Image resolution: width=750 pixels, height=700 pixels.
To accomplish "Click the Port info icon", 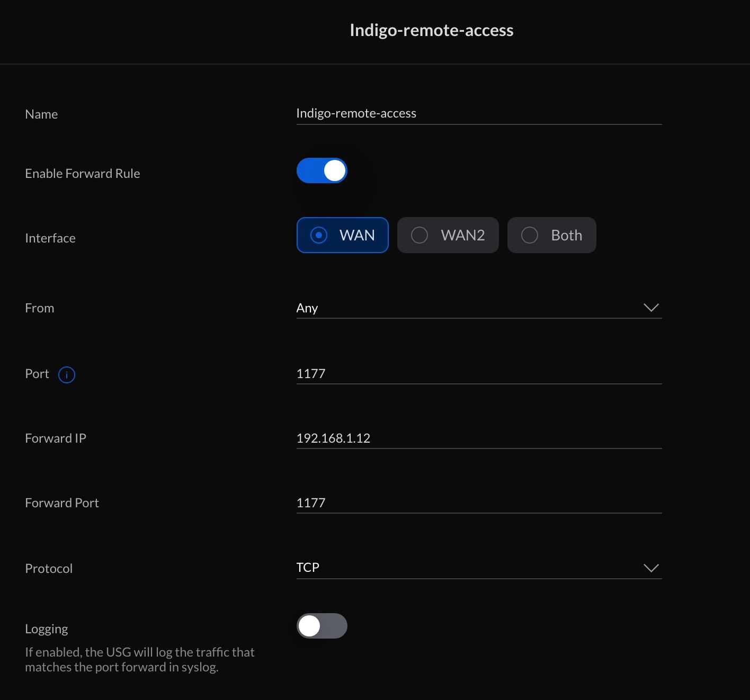I will click(66, 374).
